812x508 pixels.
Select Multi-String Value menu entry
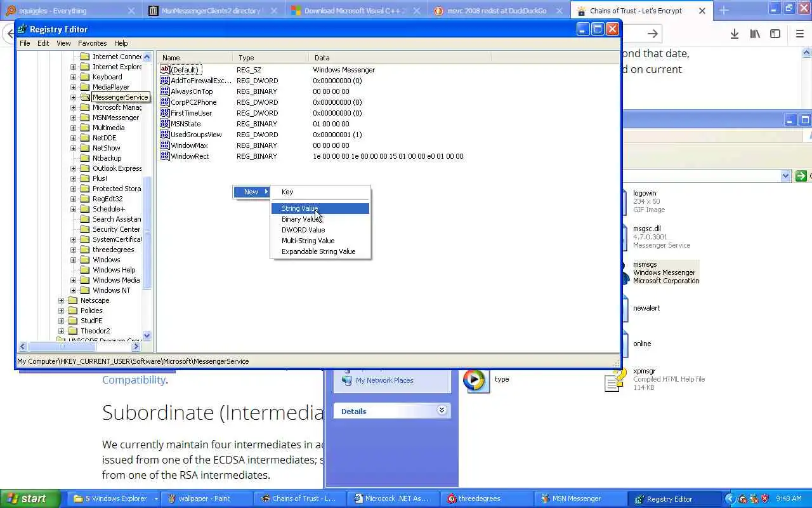[320, 241]
